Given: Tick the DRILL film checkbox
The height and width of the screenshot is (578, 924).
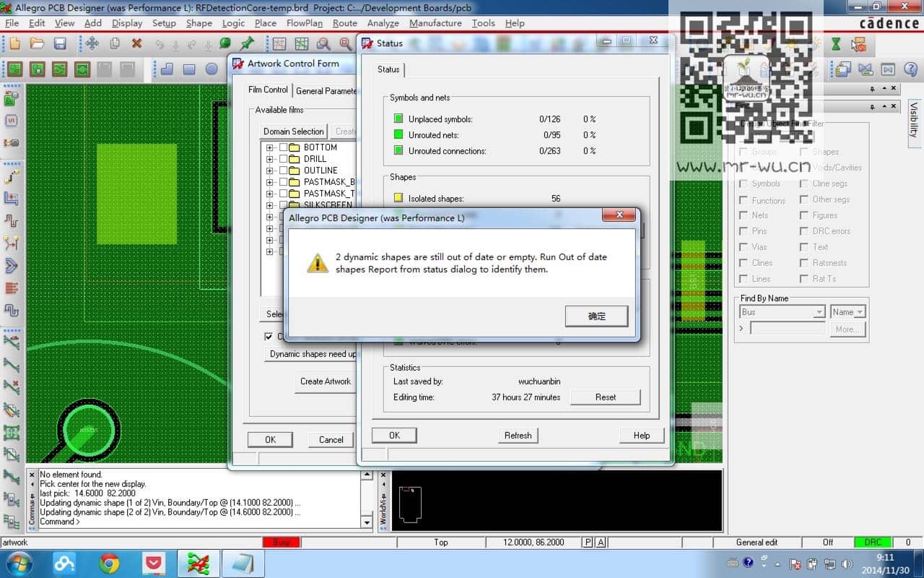Looking at the screenshot, I should click(283, 159).
